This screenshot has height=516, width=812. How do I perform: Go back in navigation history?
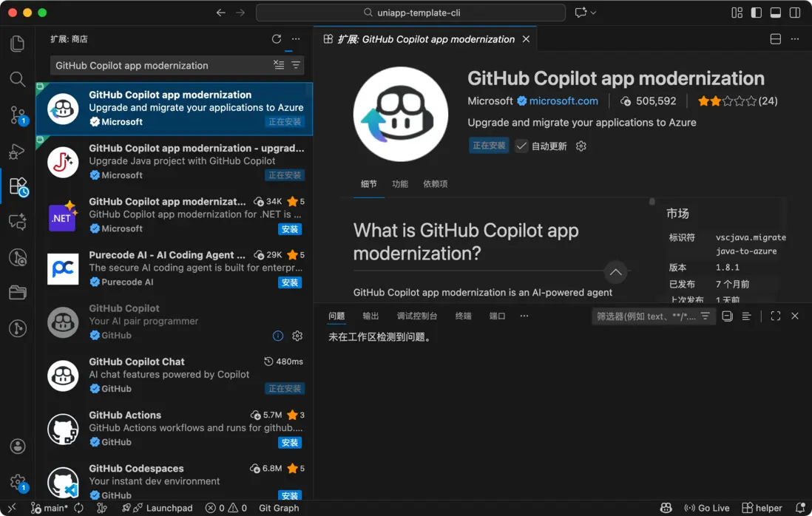221,13
